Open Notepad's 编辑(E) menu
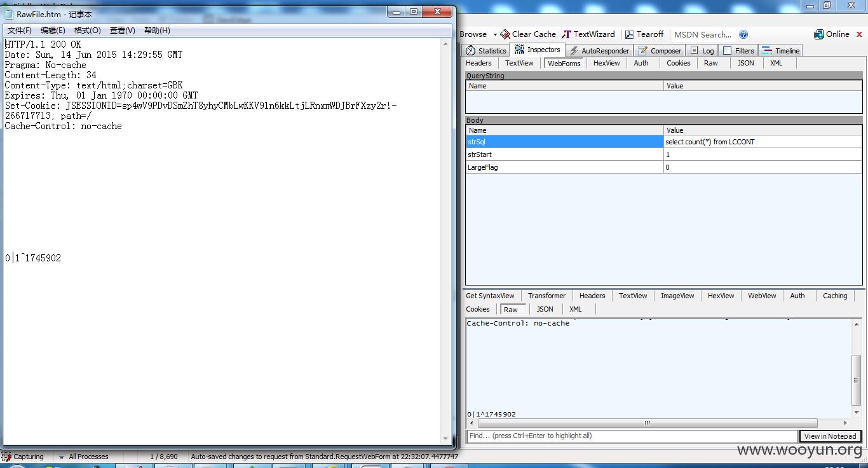868x468 pixels. 53,31
